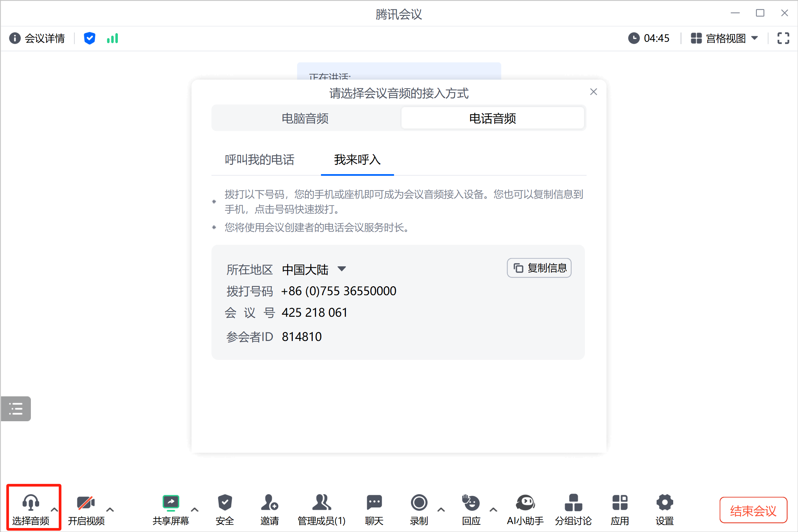
Task: Click participant ID 814810
Action: tap(301, 337)
